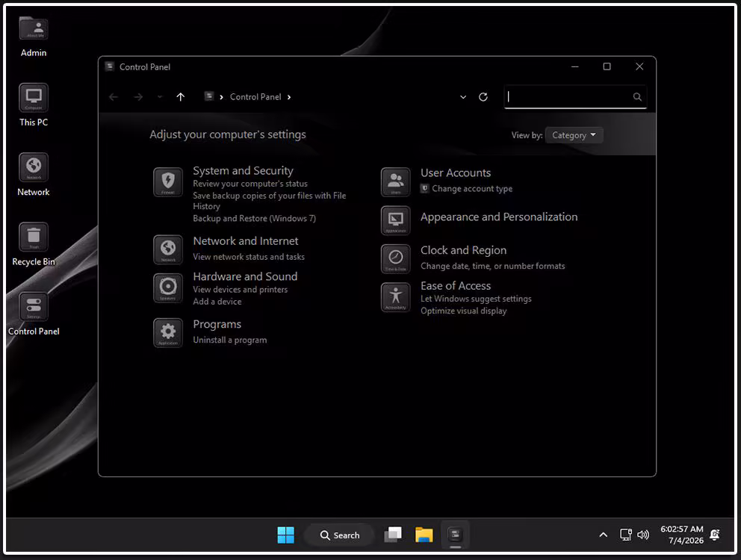Click the shield icon beside Change account type

coord(425,189)
